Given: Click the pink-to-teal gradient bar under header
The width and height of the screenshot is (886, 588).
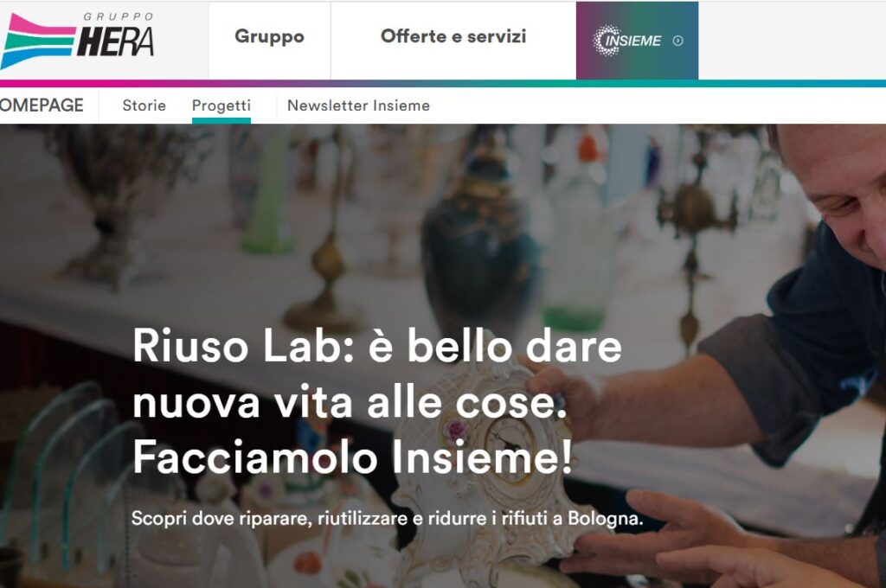Looking at the screenshot, I should tap(443, 84).
